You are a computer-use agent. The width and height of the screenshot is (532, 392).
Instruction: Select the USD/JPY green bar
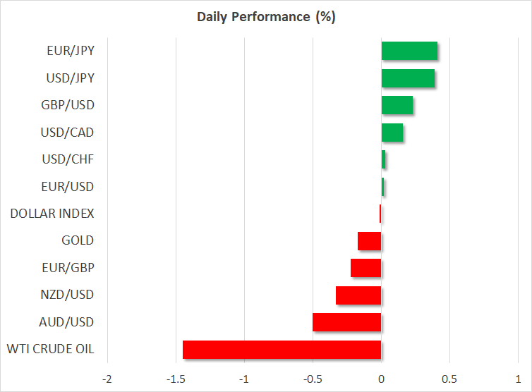[x=408, y=78]
